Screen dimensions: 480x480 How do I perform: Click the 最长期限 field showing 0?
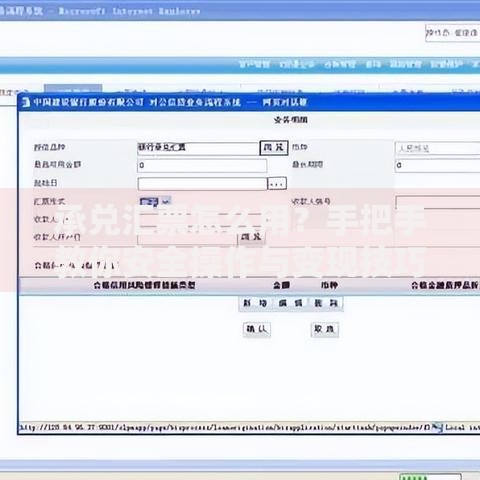[437, 165]
